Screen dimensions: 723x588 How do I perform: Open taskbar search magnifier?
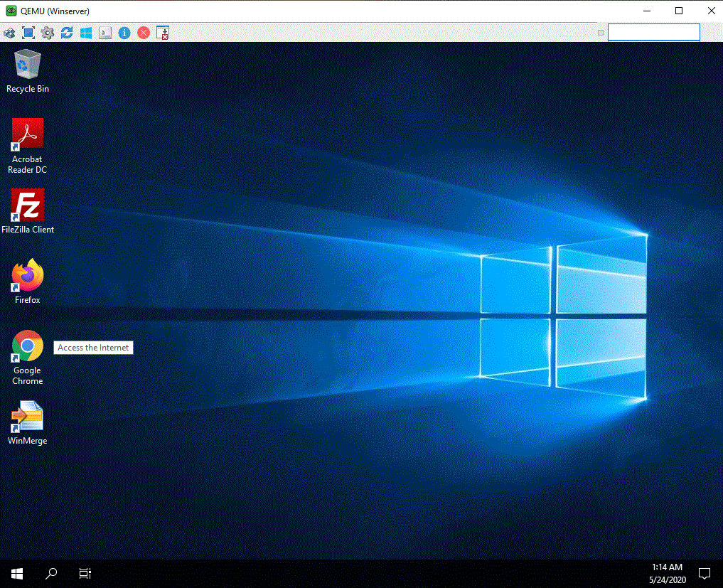pyautogui.click(x=51, y=574)
